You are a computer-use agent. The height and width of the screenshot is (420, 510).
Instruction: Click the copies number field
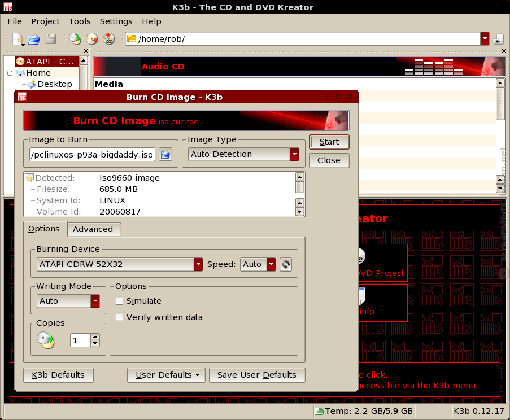81,340
